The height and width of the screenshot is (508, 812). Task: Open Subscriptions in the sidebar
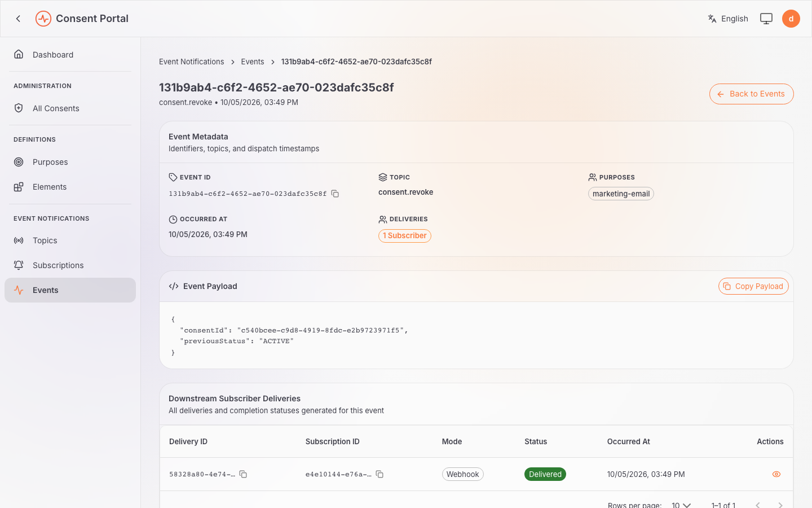click(x=70, y=265)
